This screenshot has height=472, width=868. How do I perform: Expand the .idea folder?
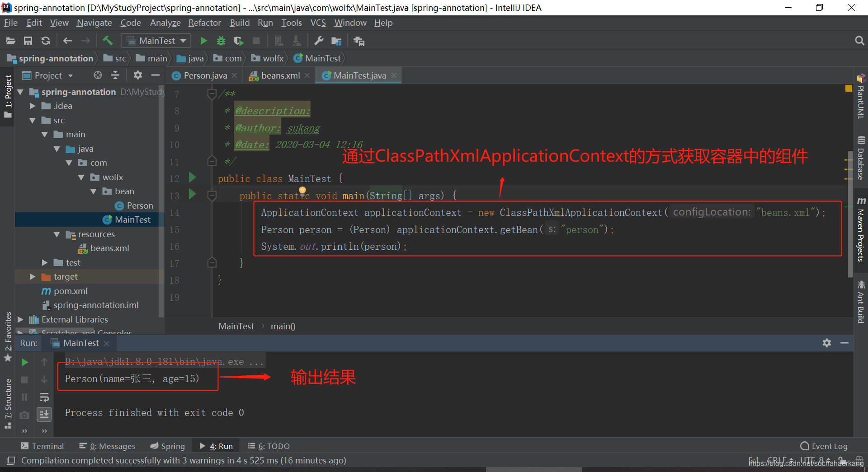33,106
